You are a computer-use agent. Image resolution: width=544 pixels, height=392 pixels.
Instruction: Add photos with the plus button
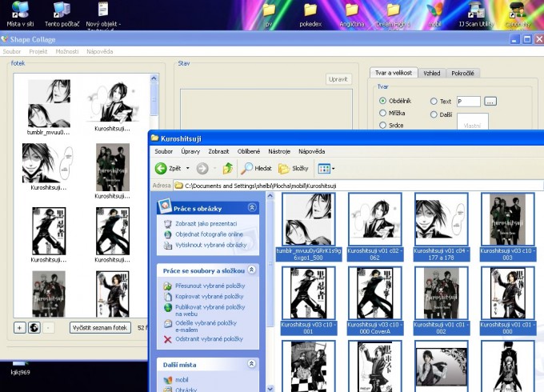20,327
